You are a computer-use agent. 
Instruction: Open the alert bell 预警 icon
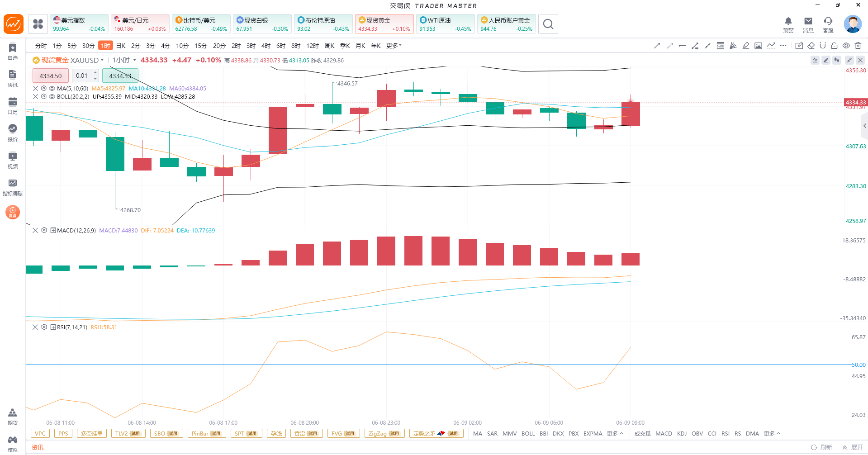pos(788,24)
